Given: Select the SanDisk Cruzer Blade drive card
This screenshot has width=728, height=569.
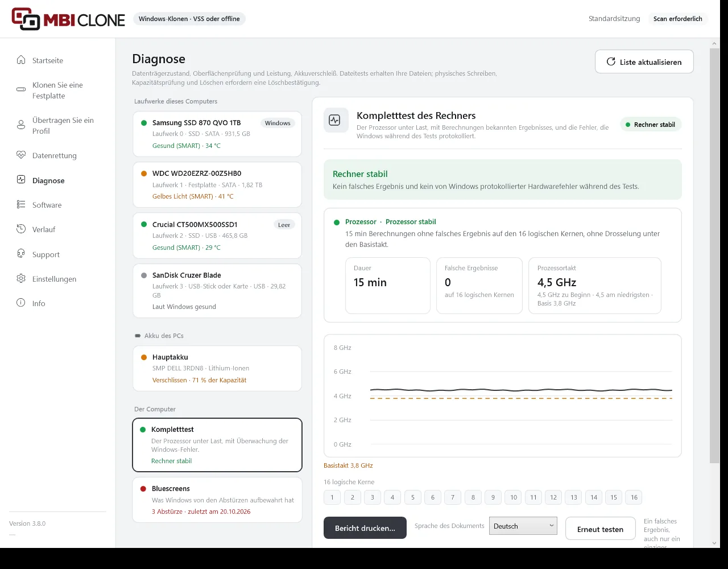Looking at the screenshot, I should coord(217,291).
